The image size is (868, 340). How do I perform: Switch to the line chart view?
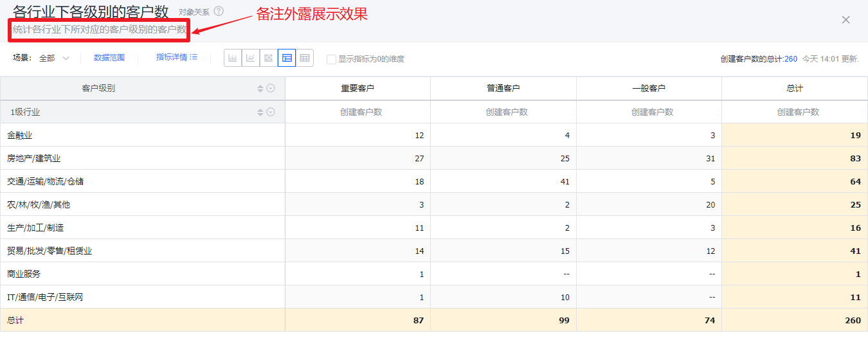(x=251, y=58)
